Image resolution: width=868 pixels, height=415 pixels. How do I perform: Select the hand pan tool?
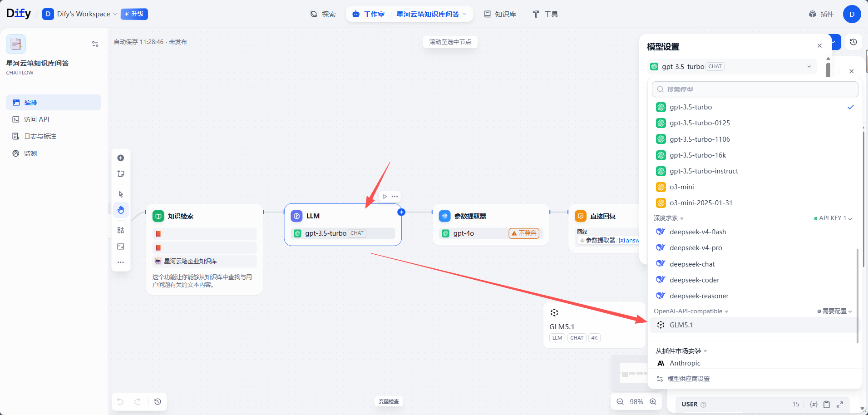tap(121, 210)
